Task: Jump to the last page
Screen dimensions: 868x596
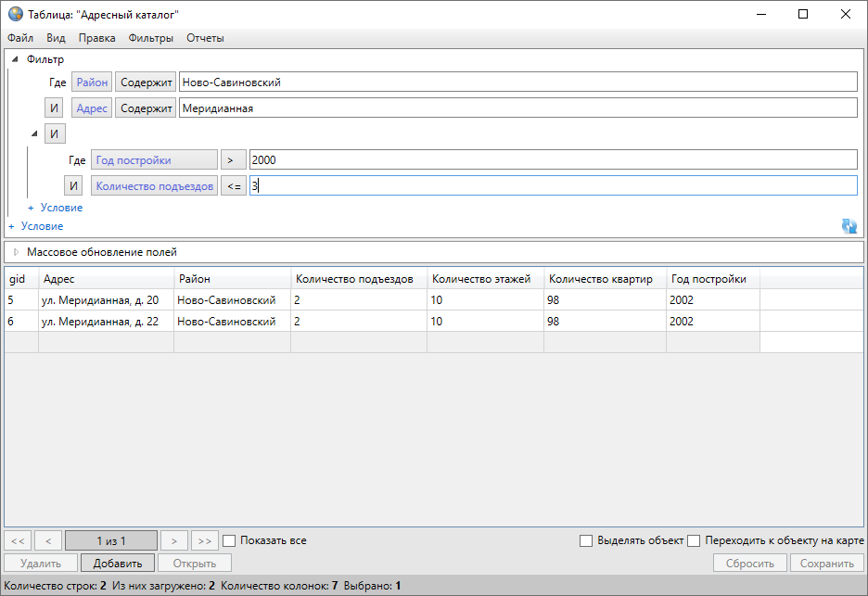Action: 205,540
